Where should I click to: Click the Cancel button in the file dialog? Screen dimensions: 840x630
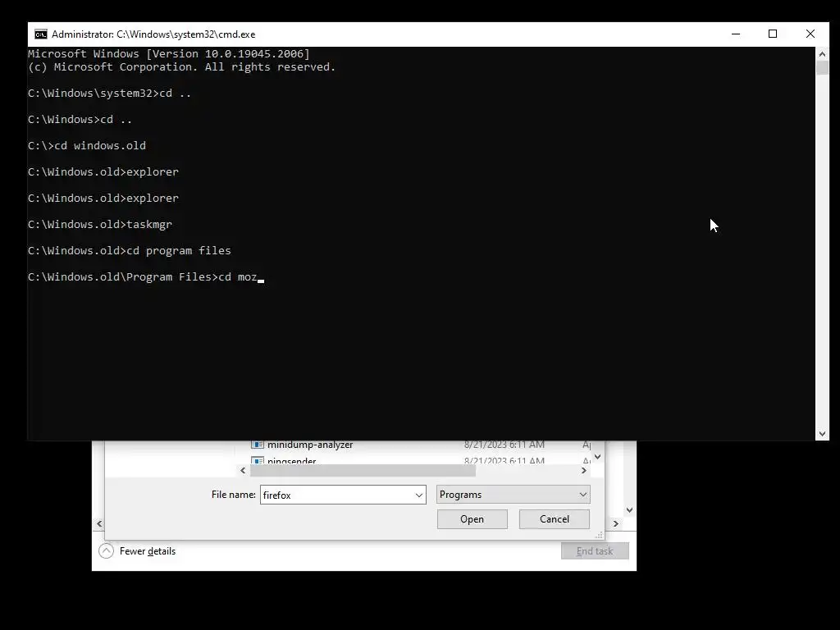(x=555, y=519)
